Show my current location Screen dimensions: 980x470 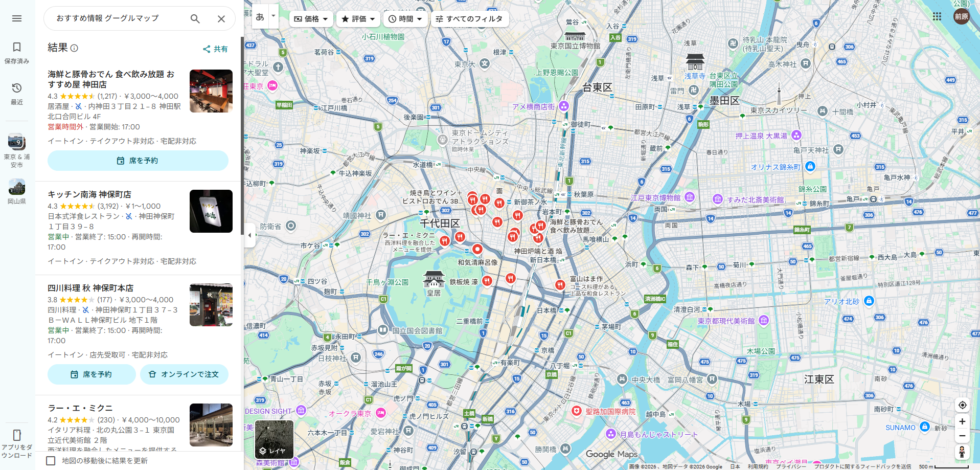(x=962, y=405)
